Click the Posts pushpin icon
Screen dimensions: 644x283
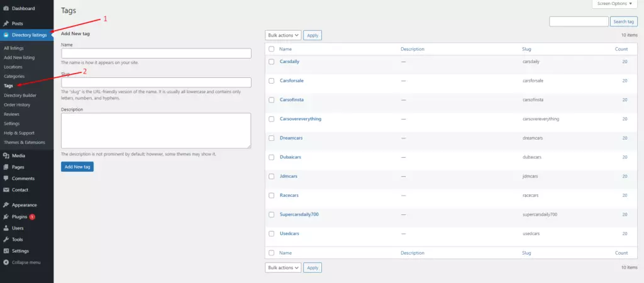click(x=6, y=23)
